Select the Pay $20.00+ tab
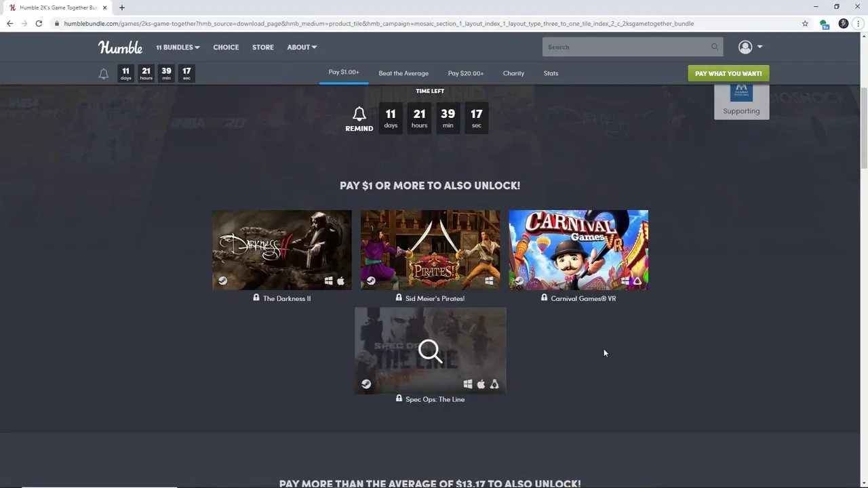 point(466,73)
